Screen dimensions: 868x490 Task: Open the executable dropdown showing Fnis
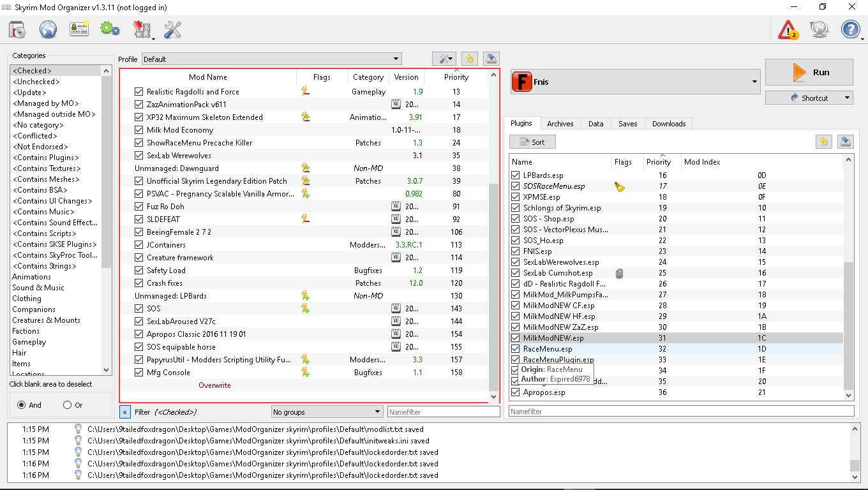(636, 82)
